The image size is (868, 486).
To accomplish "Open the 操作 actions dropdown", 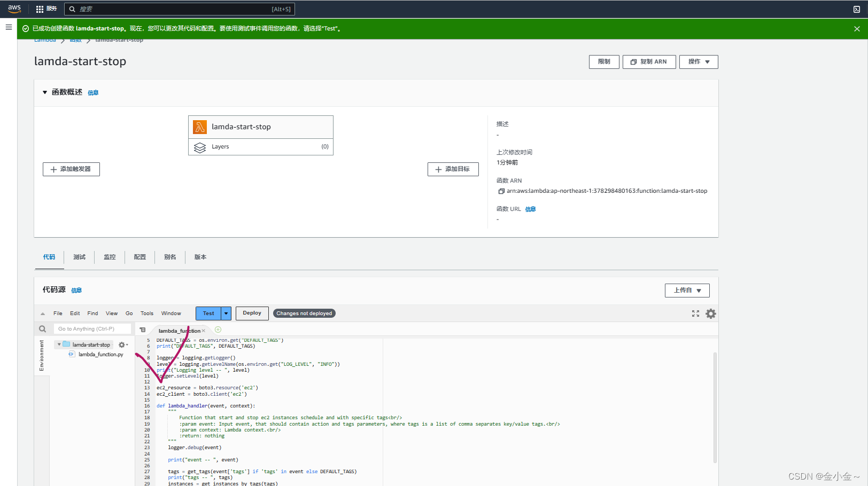I will click(x=699, y=62).
